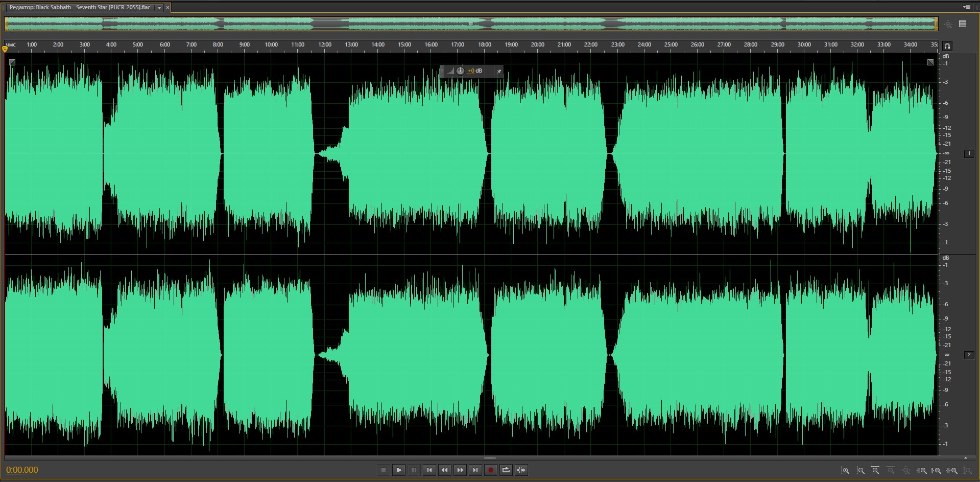
Task: Move playhead to previous marker
Action: tap(429, 470)
